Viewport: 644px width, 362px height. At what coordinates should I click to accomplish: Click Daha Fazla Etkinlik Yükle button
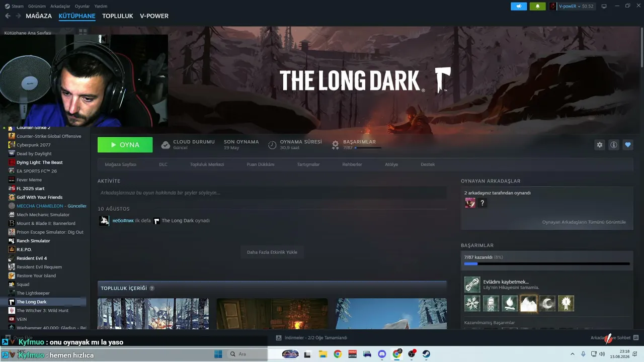pyautogui.click(x=272, y=252)
